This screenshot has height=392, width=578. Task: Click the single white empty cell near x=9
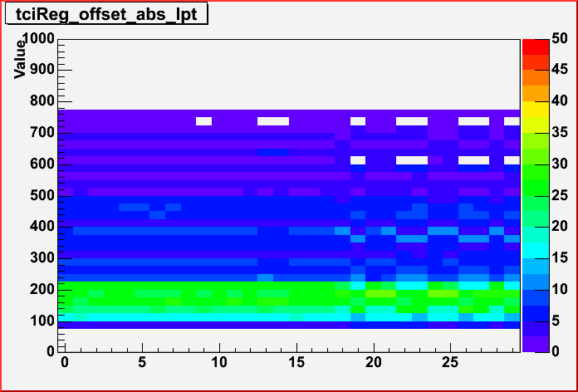pos(203,121)
